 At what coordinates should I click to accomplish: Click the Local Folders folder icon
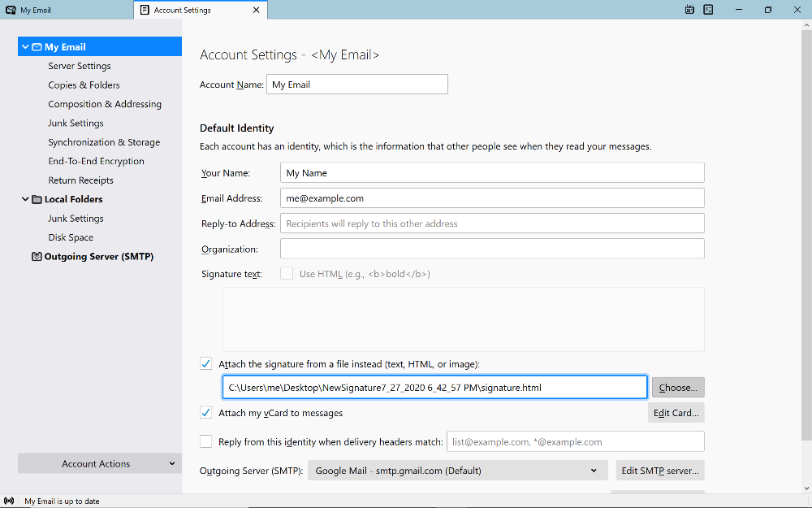pos(37,199)
